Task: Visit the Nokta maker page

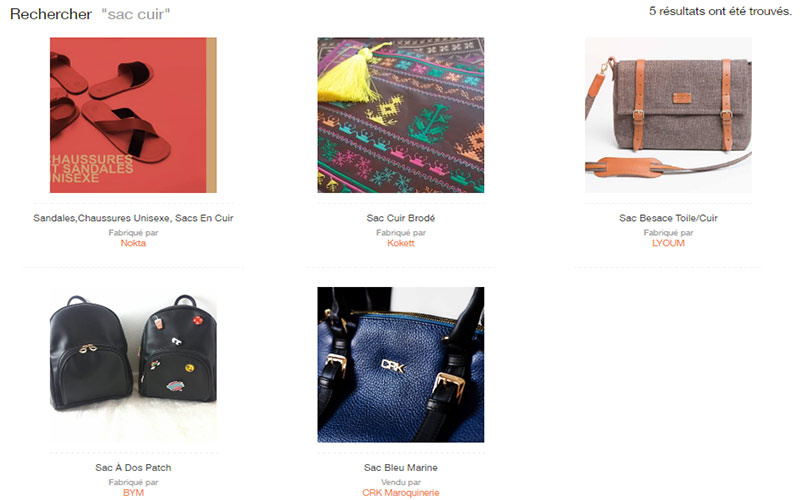Action: pyautogui.click(x=133, y=243)
